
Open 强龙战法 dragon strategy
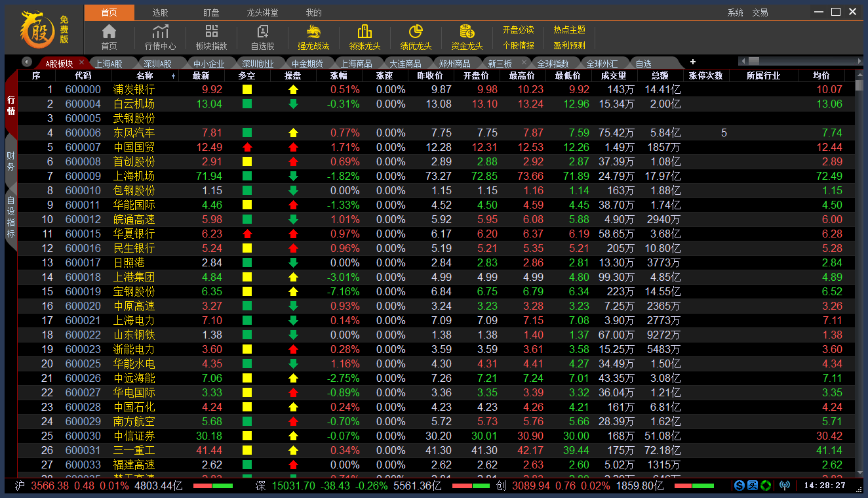pos(313,37)
